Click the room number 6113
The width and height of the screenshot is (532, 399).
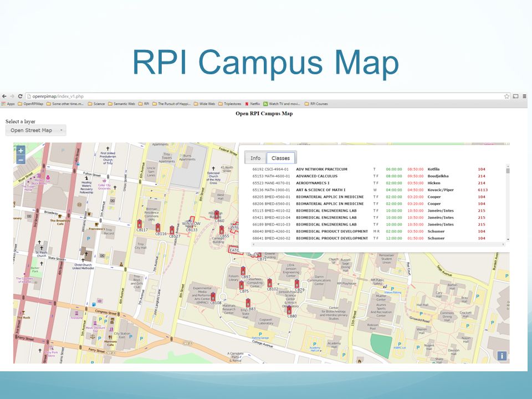[483, 190]
